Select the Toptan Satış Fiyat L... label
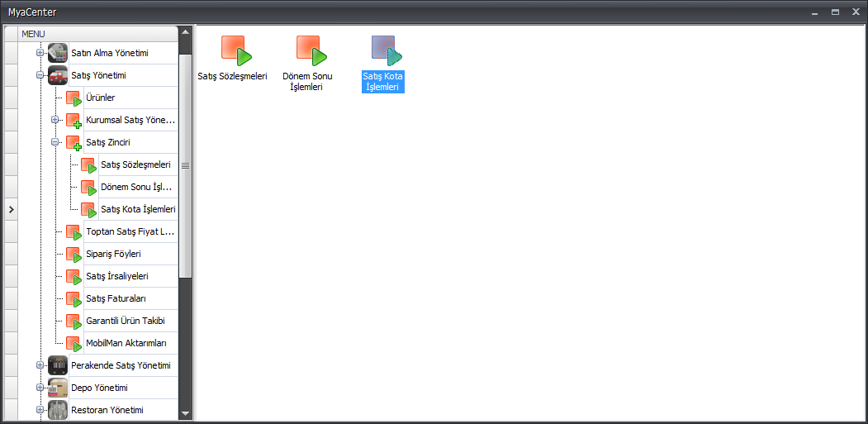Viewport: 868px width, 424px height. 130,231
